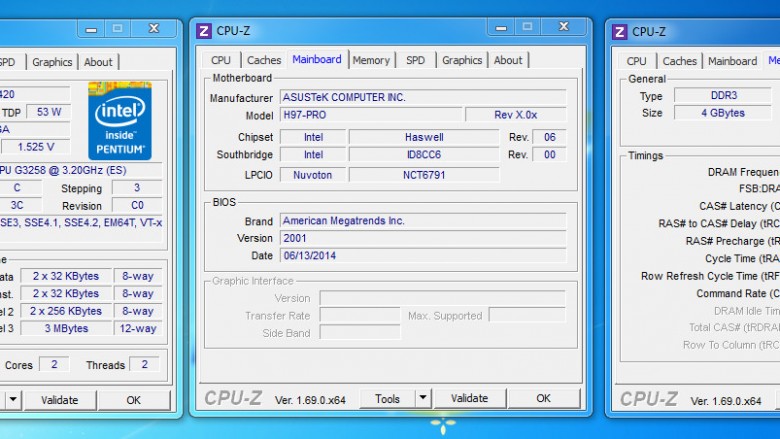Click the Tools button in middle window
This screenshot has width=780, height=439.
click(387, 399)
